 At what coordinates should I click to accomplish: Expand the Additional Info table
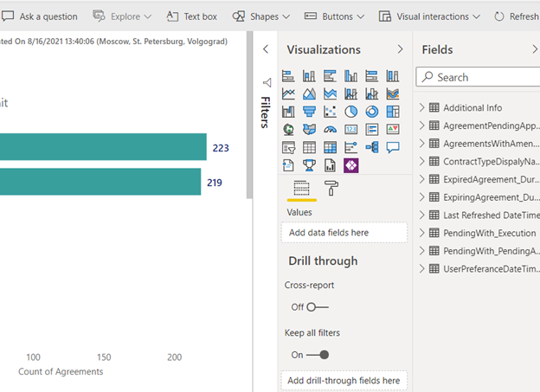(x=422, y=108)
